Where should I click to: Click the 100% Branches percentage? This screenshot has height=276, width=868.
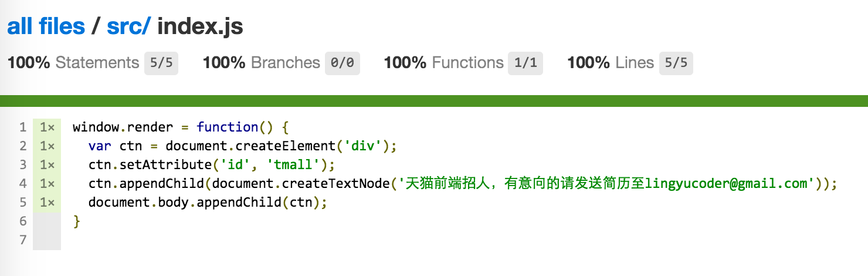pyautogui.click(x=223, y=63)
